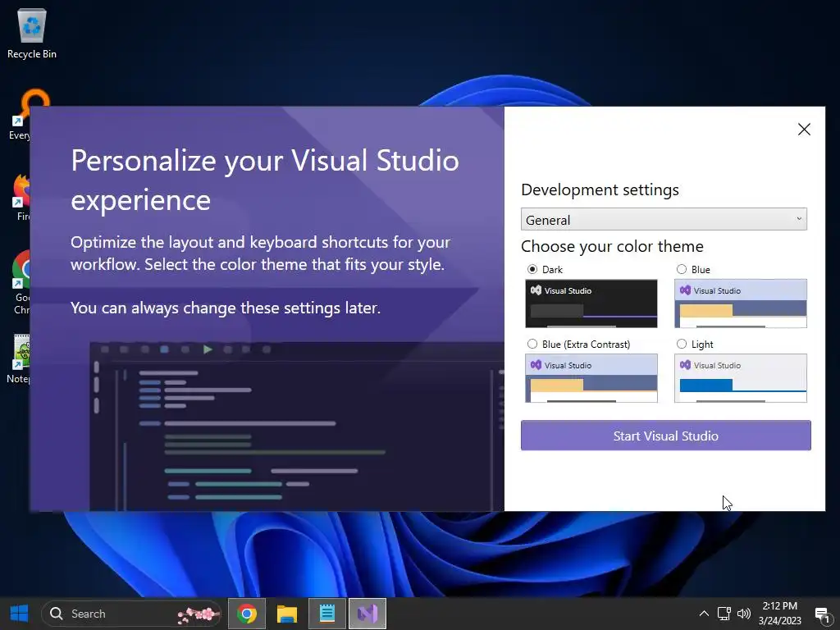Open the Notepad app in taskbar
Screen dimensions: 840x630
point(327,614)
